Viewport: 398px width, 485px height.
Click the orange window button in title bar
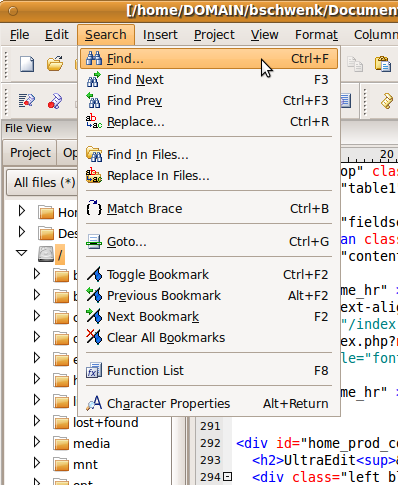tap(13, 11)
